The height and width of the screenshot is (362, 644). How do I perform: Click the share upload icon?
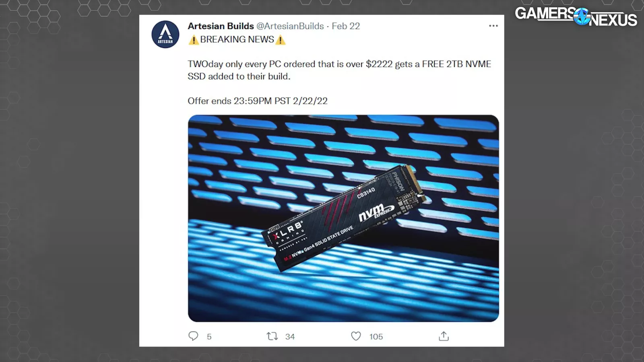(x=444, y=336)
